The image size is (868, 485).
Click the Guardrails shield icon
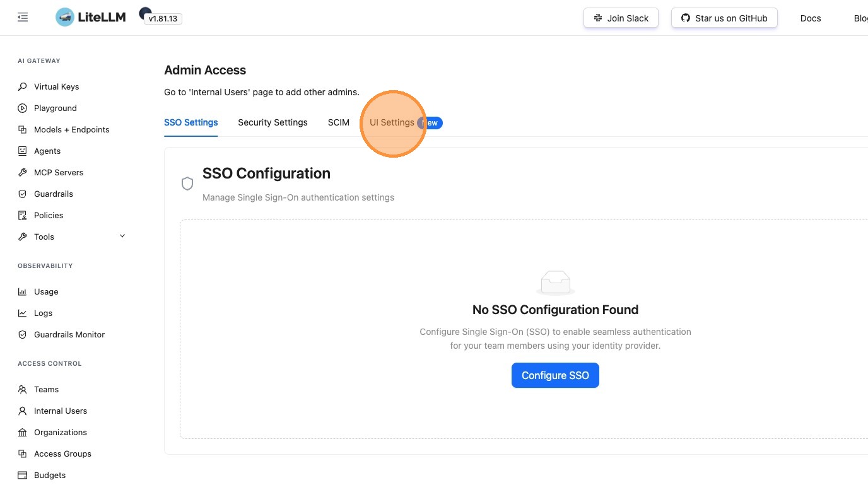tap(23, 194)
